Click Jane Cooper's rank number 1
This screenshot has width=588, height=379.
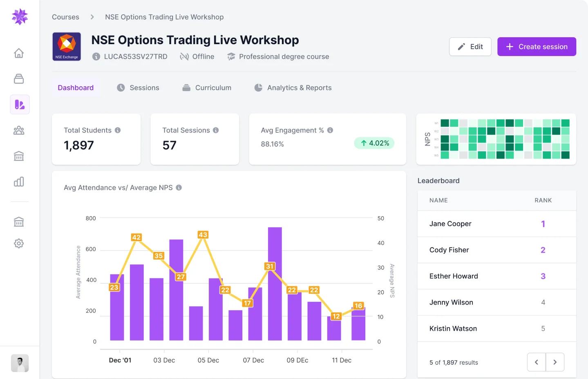click(543, 224)
